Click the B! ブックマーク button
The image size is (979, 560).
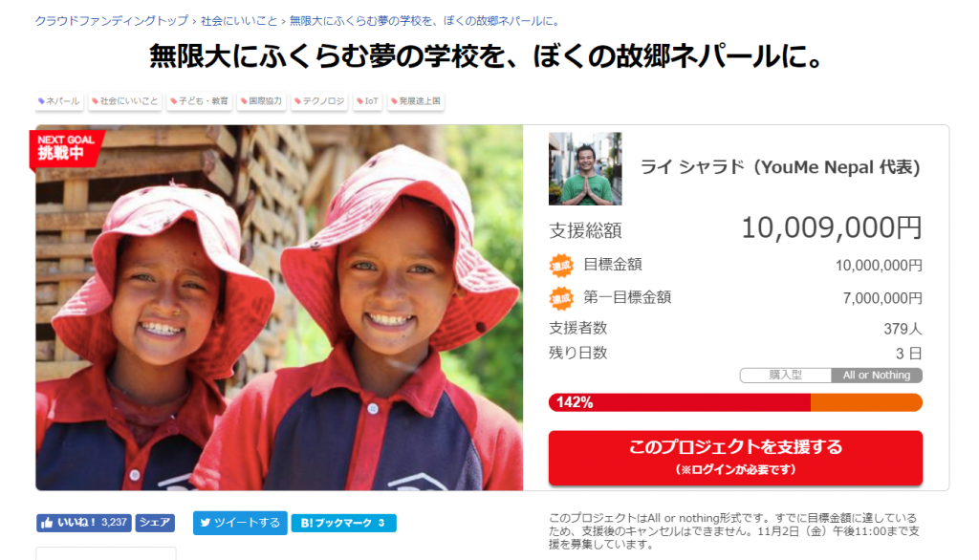point(343,523)
